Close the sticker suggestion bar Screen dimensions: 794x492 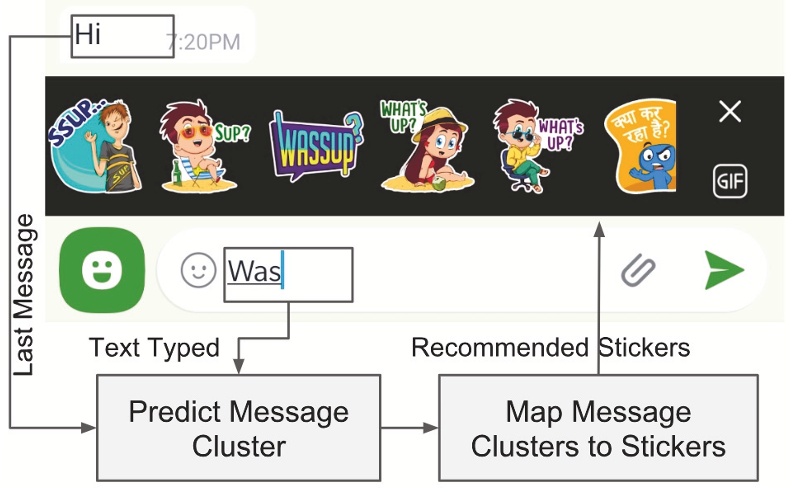(x=730, y=112)
